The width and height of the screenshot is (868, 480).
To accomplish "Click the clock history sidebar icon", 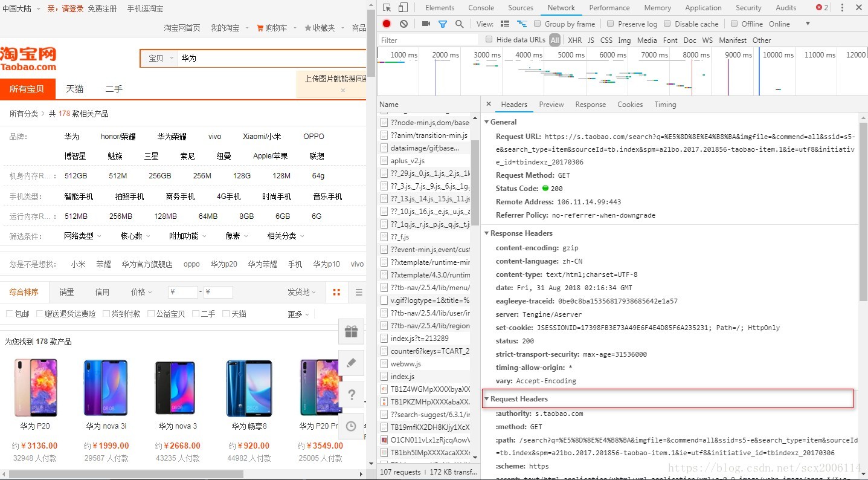I will (x=351, y=426).
